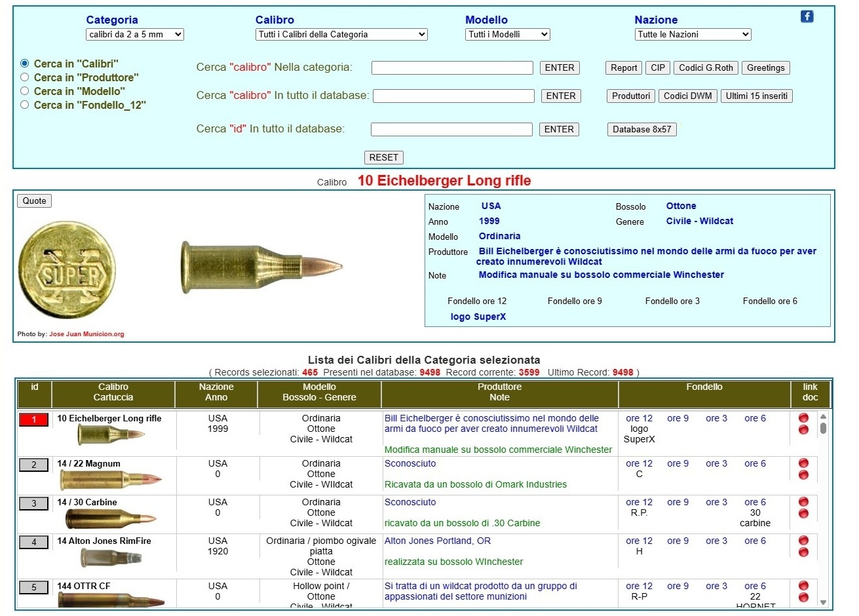Open the Nazione dropdown

pyautogui.click(x=692, y=35)
